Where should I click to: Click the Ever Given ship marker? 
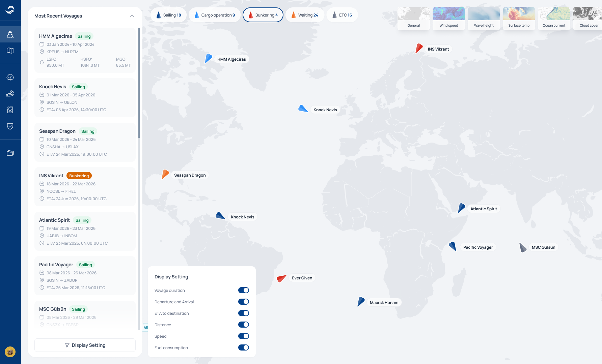click(281, 278)
